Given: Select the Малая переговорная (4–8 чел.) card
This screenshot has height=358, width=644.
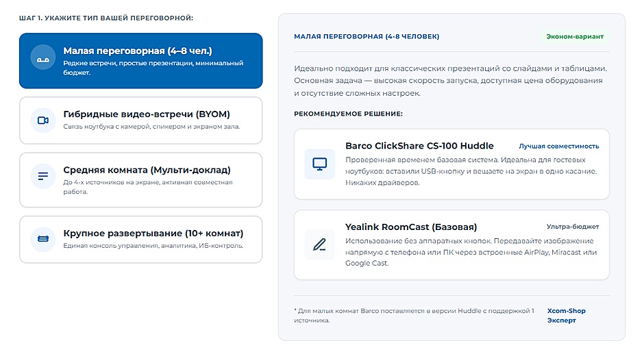Looking at the screenshot, I should pyautogui.click(x=141, y=61).
